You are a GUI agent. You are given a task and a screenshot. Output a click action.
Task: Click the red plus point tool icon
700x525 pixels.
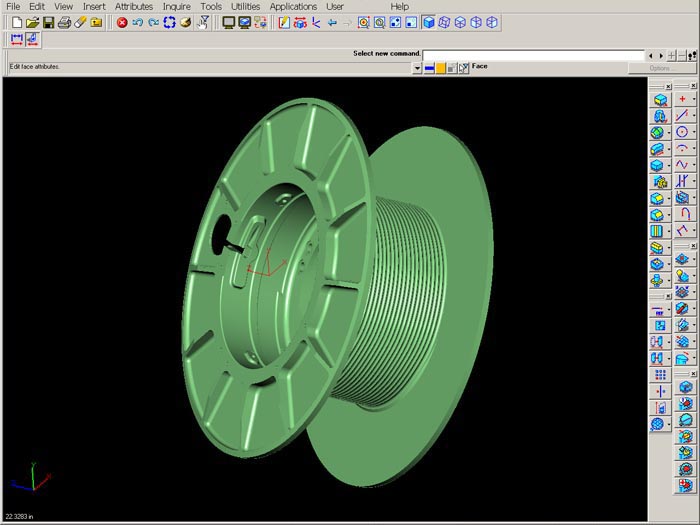pyautogui.click(x=683, y=99)
